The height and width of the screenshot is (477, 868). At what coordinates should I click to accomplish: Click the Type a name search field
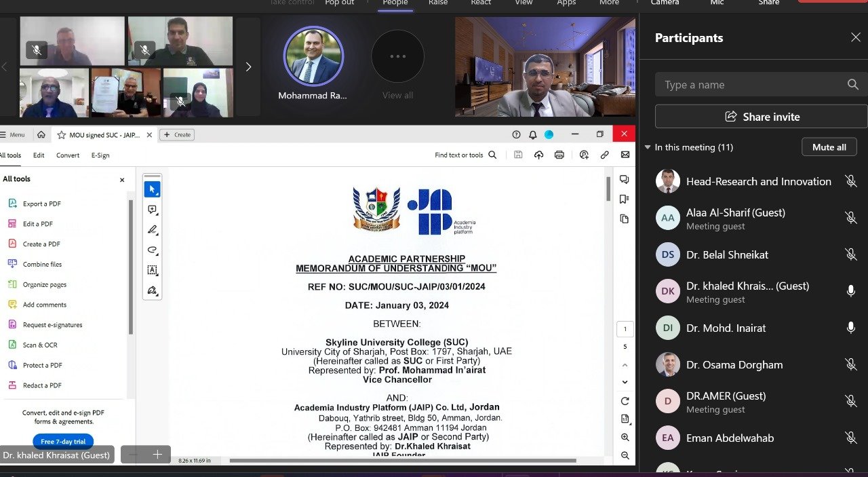[x=762, y=85]
